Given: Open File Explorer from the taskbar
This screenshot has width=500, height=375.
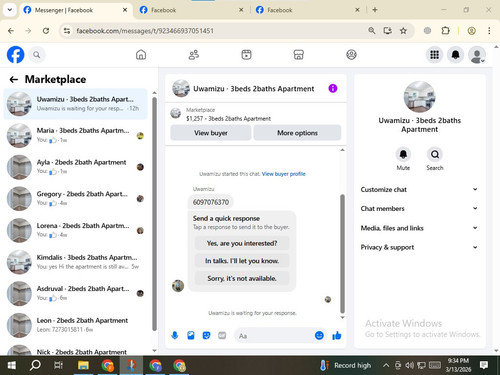Looking at the screenshot, I should point(83,365).
